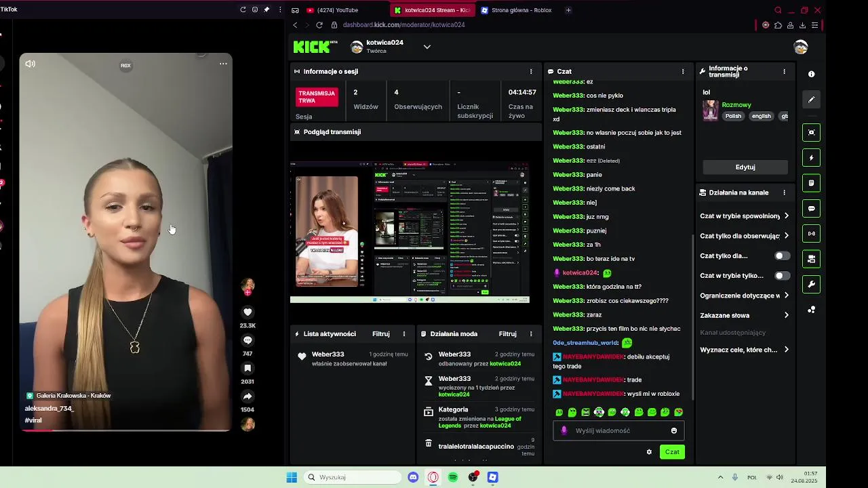This screenshot has width=868, height=488.
Task: Click the Windows taskbar Wyszukaj search box
Action: coord(351,477)
